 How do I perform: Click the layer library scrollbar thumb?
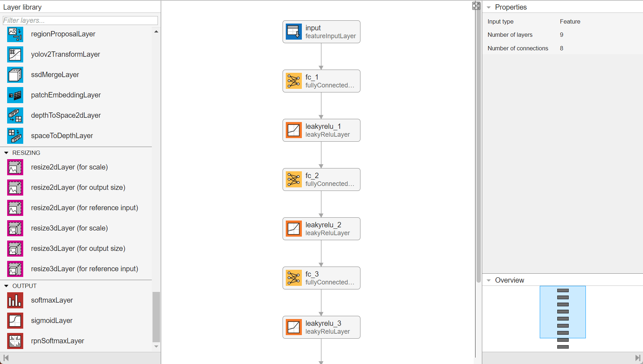pos(156,317)
